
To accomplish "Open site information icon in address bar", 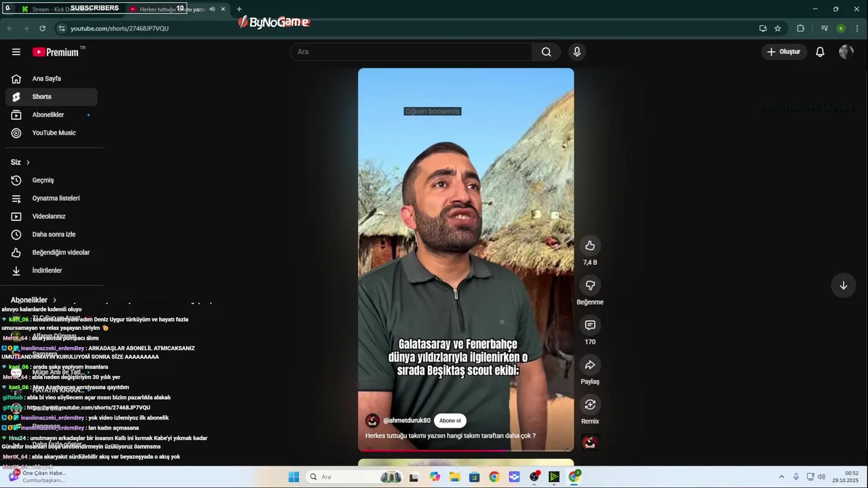I will tap(62, 28).
